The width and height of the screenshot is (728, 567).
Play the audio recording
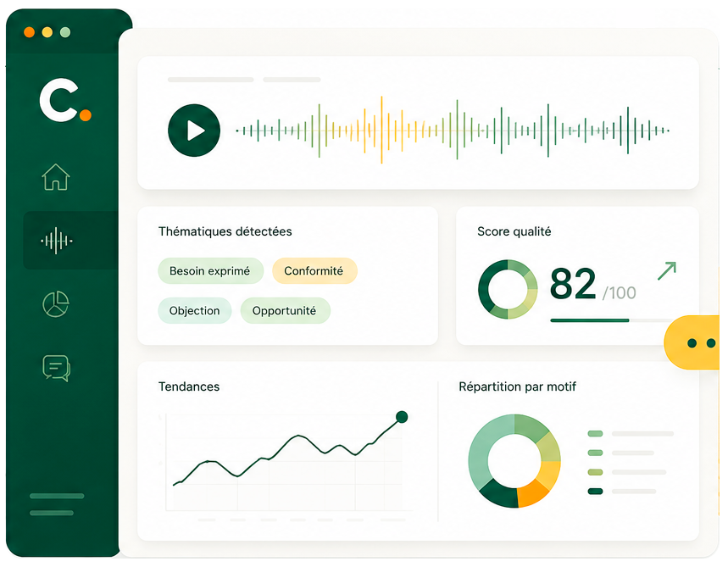click(194, 130)
